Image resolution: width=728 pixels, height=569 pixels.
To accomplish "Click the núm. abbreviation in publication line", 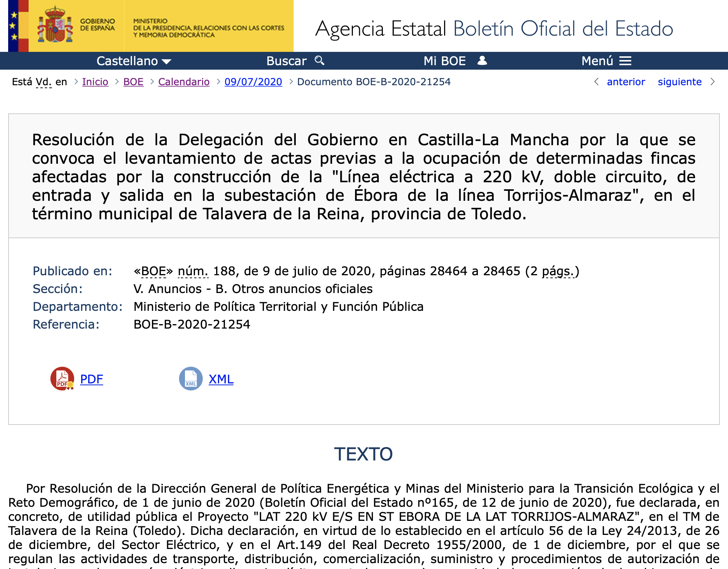I will [193, 271].
